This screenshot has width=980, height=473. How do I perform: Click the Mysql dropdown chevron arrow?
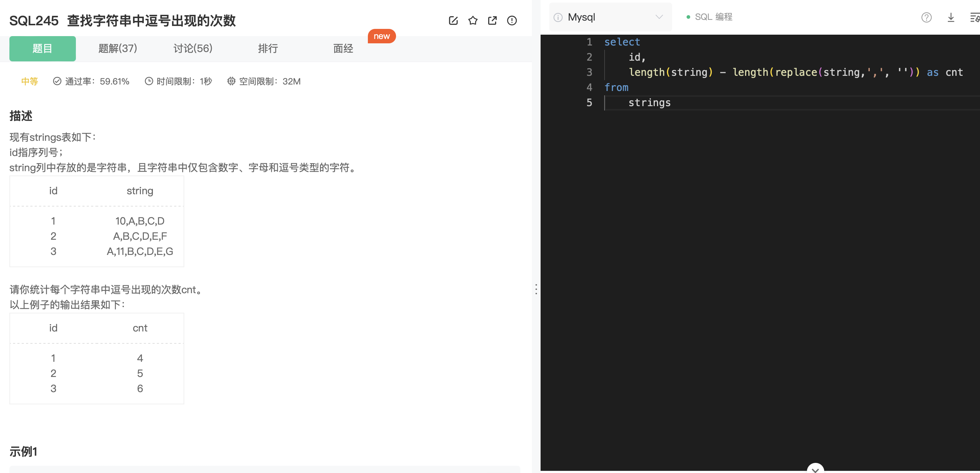pos(659,17)
